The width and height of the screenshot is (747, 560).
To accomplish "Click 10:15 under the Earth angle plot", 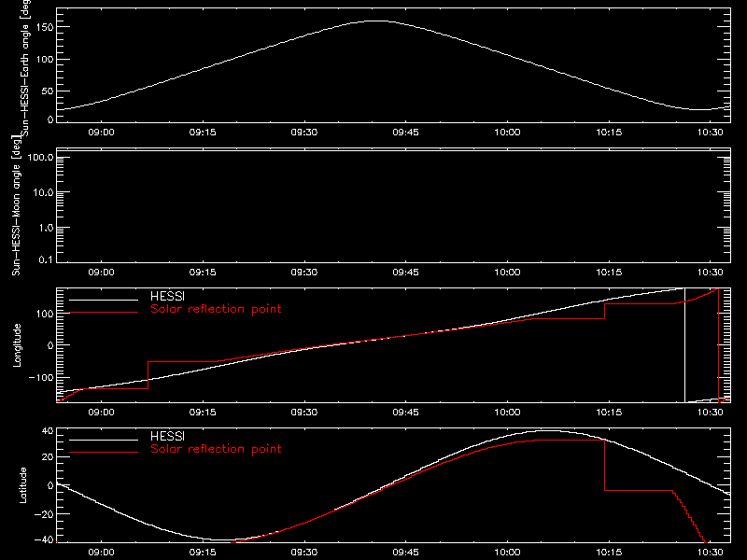I will 609,132.
